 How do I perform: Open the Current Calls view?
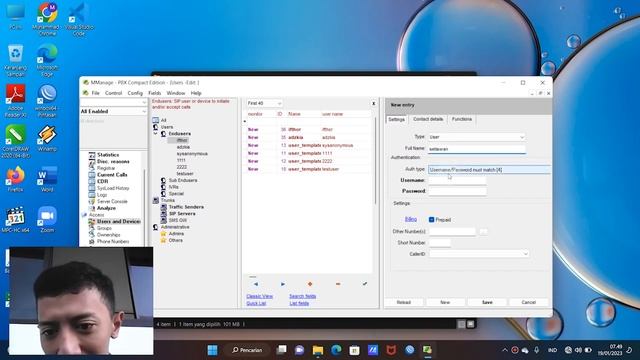pyautogui.click(x=112, y=175)
